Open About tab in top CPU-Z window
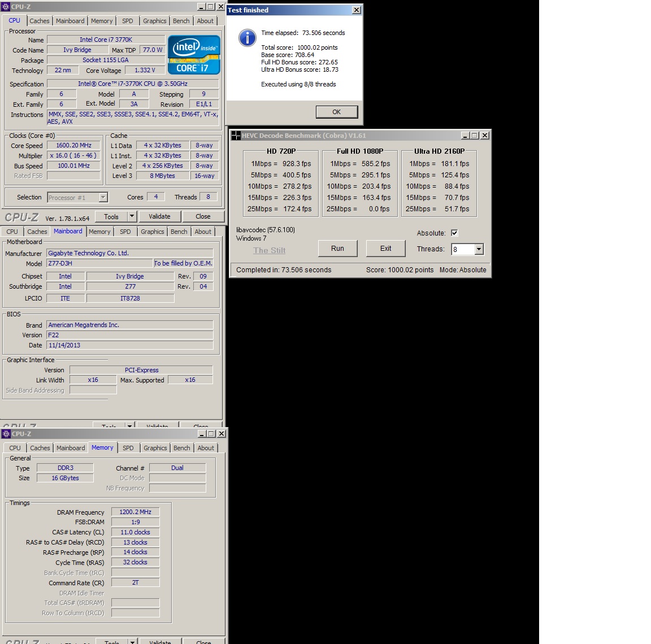 [x=205, y=21]
